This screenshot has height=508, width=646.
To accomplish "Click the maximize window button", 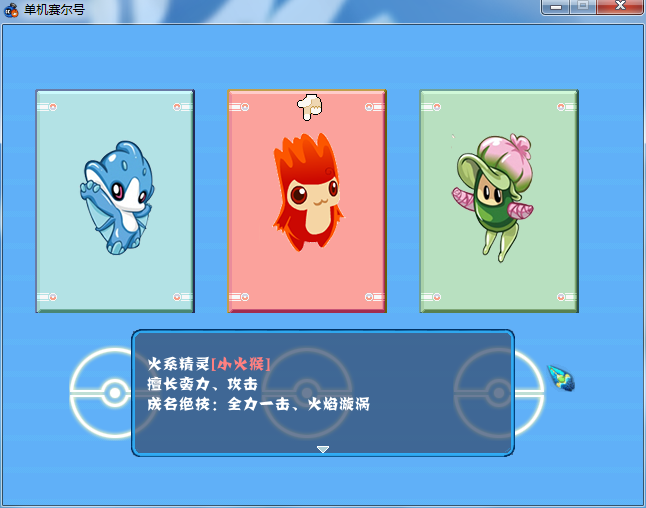I will tap(583, 6).
